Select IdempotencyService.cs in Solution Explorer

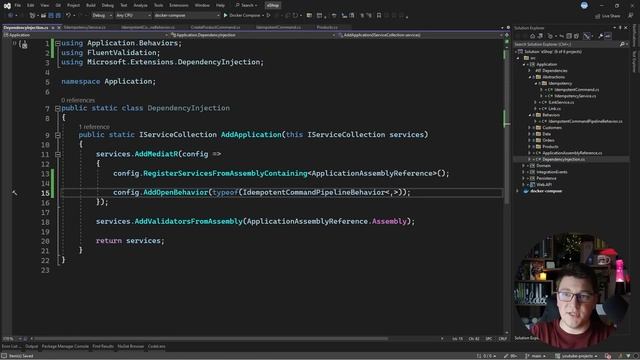coord(575,96)
